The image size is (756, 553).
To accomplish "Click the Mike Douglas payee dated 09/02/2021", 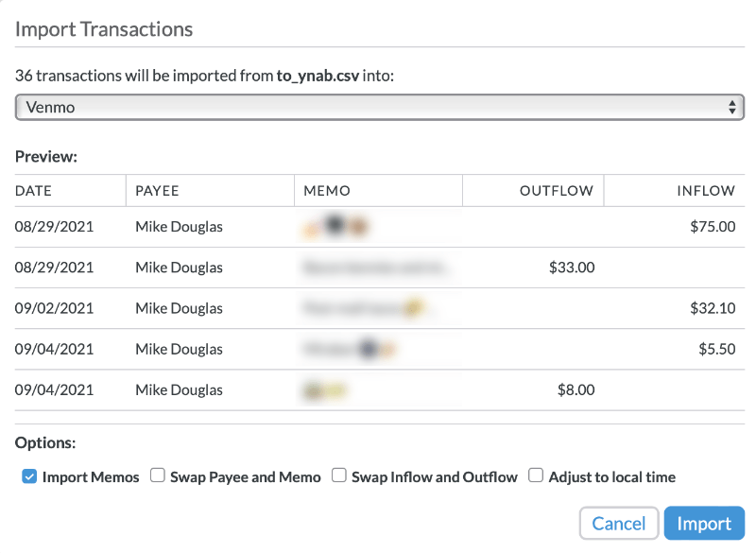I will (x=179, y=308).
